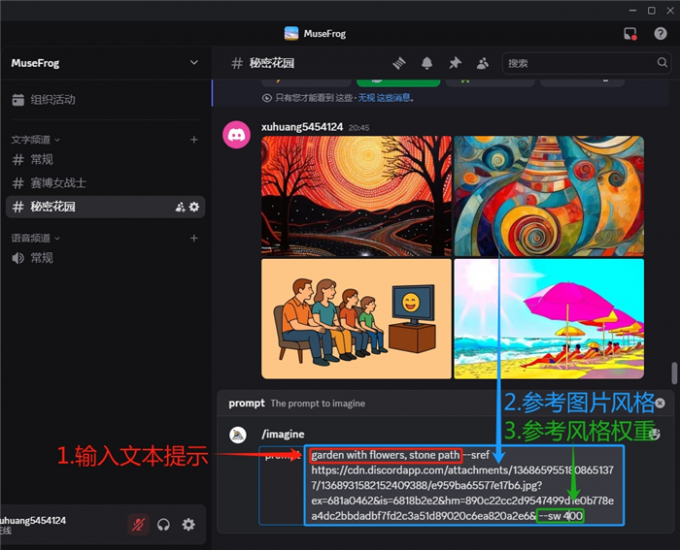Collapse the 语音频道 category

pyautogui.click(x=36, y=238)
